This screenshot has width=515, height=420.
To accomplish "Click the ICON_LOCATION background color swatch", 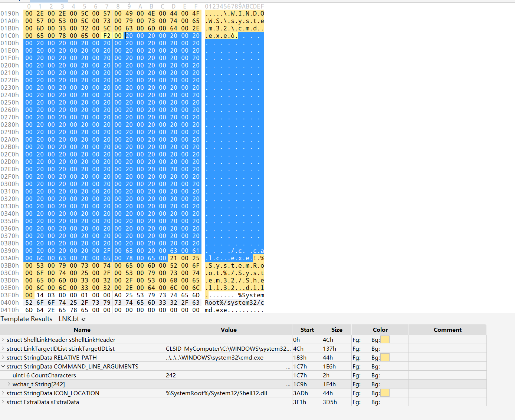I will tap(385, 393).
